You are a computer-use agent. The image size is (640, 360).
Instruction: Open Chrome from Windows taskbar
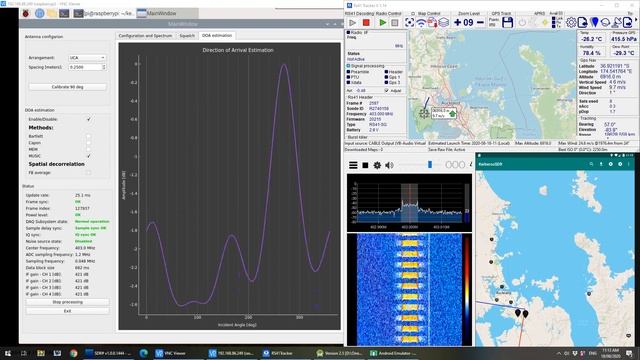[x=73, y=353]
